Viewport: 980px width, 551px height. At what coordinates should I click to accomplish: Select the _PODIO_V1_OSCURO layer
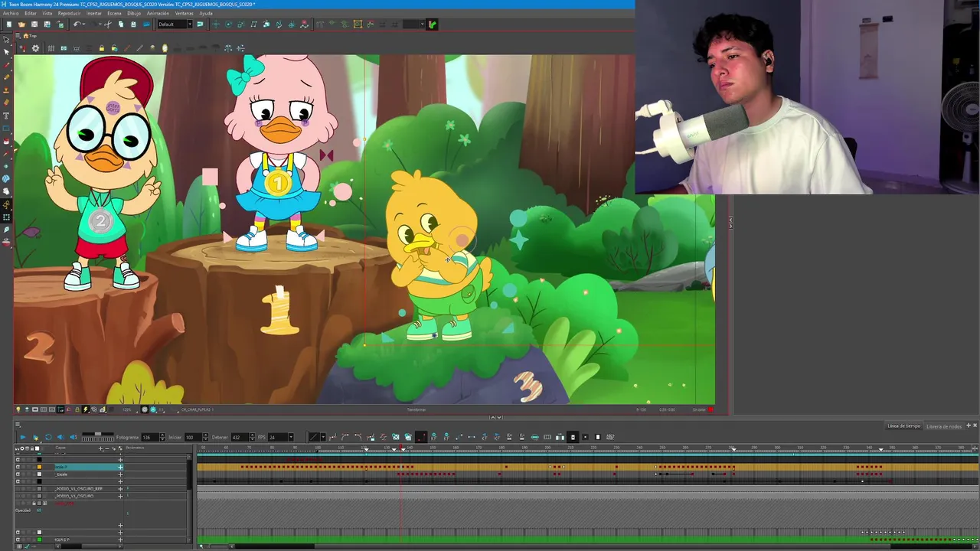(x=75, y=496)
